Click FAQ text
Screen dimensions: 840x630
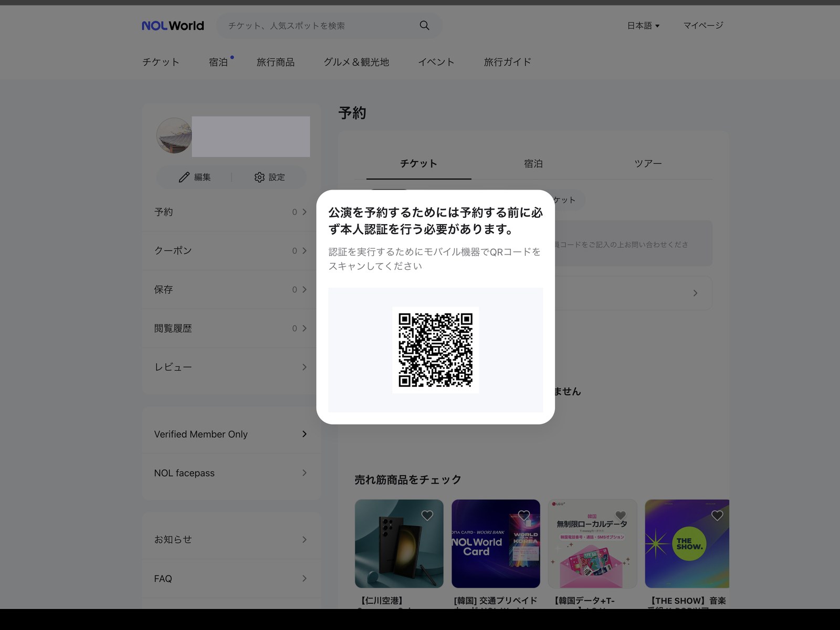[163, 579]
